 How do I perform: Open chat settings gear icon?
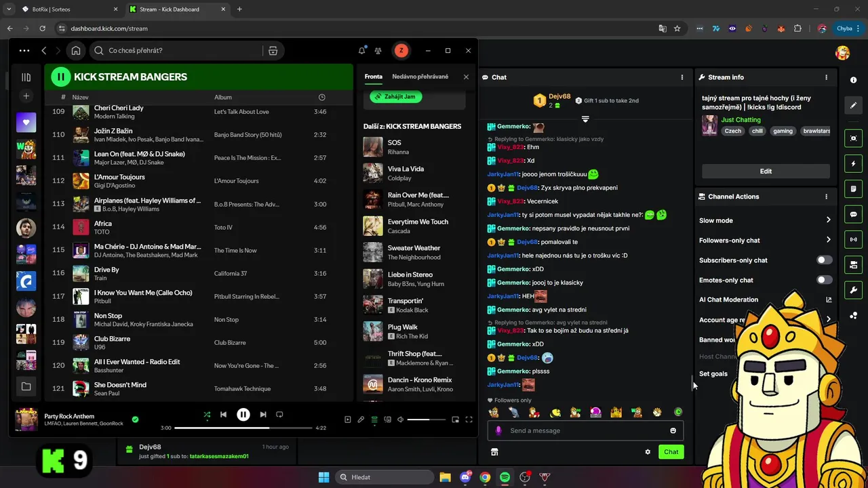[x=648, y=452]
